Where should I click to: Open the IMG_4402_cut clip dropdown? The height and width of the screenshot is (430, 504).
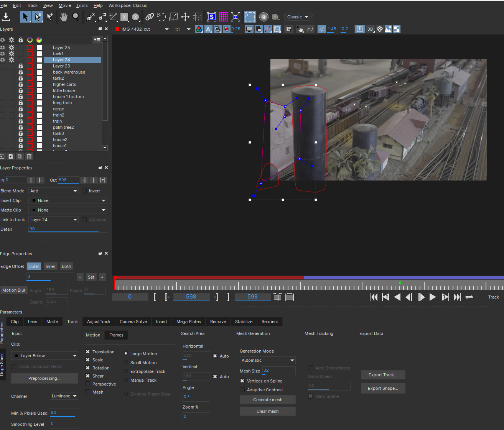click(x=142, y=29)
